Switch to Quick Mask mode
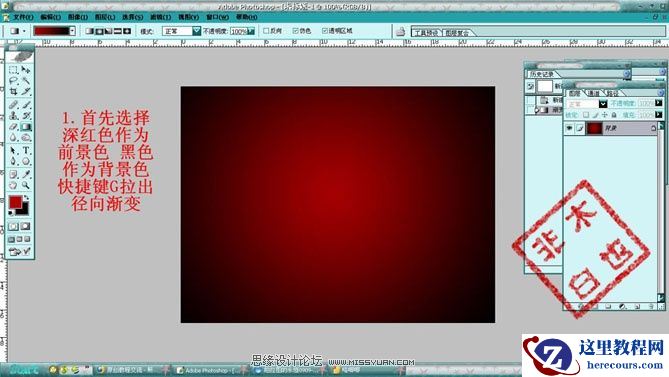The image size is (669, 377). coord(26,226)
